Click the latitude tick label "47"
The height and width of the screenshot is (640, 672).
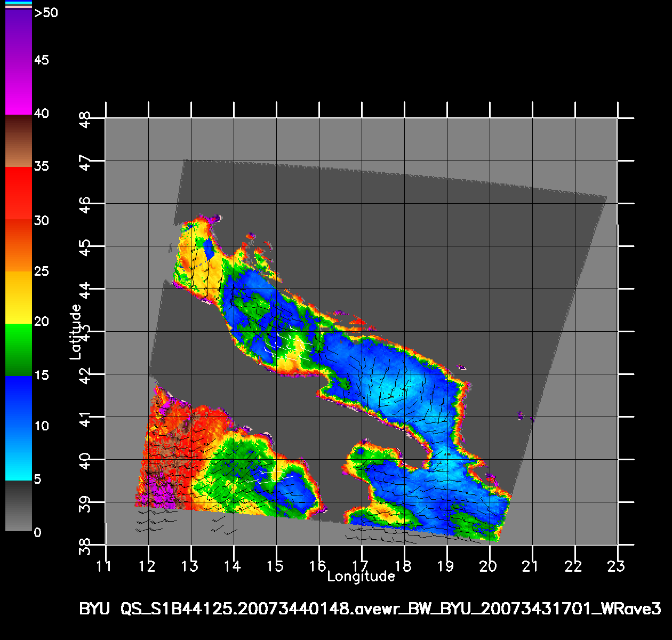coord(85,162)
